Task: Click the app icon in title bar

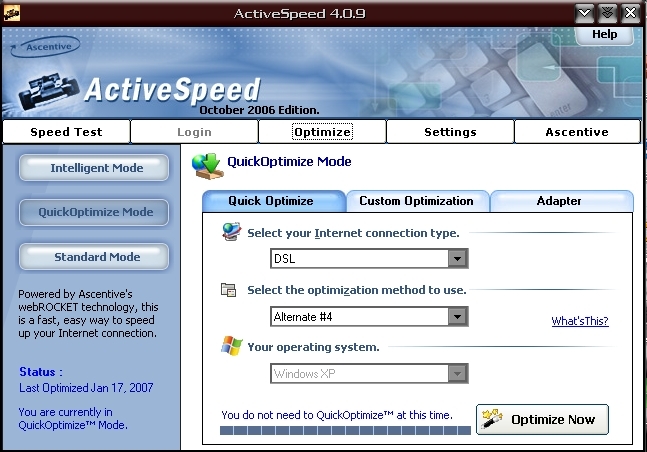Action: [x=12, y=14]
